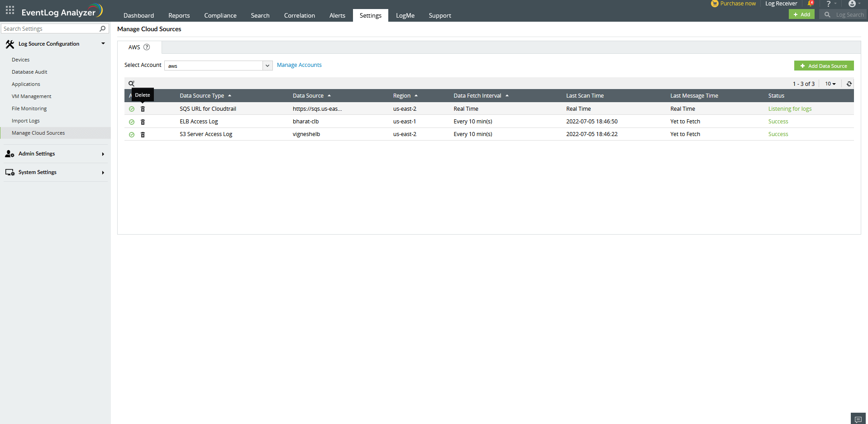Delete the ELB Access Log data source

143,122
